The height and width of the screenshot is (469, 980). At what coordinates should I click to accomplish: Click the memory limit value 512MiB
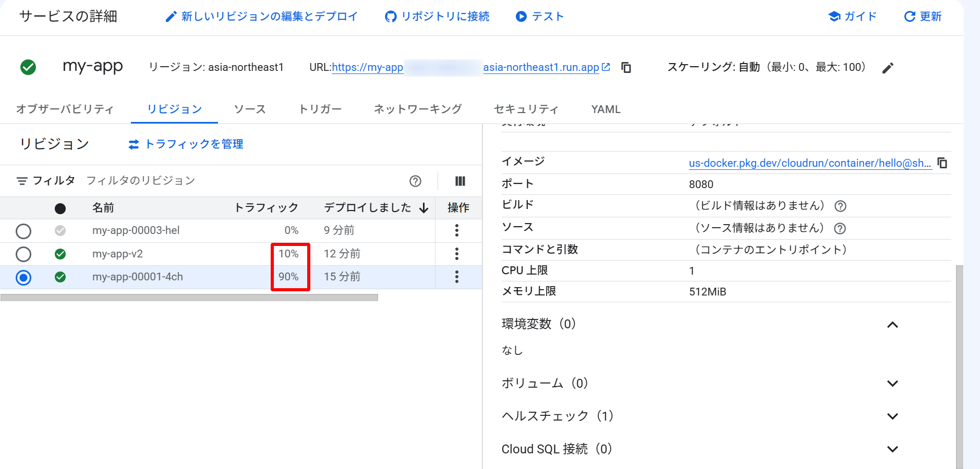pos(708,292)
